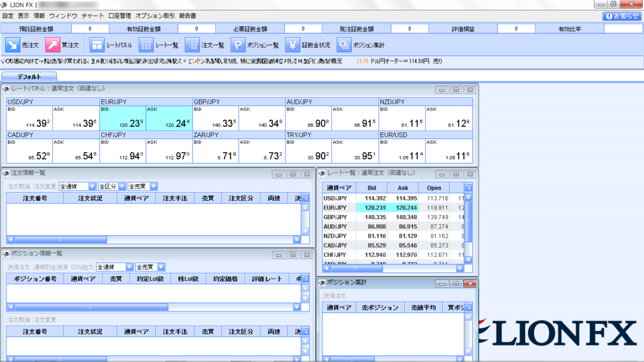This screenshot has width=644, height=362.
Task: Select GBP/JPY row in レート一覧
Action: [394, 217]
